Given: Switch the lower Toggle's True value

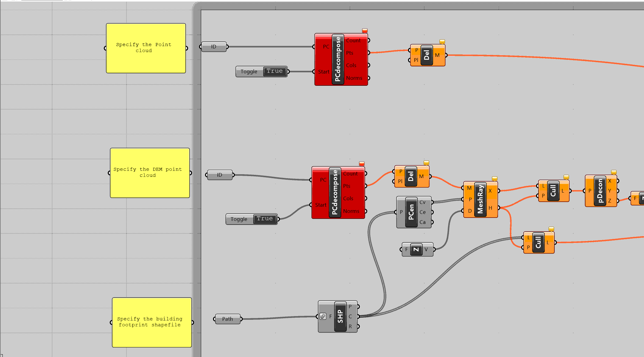Looking at the screenshot, I should coord(265,219).
